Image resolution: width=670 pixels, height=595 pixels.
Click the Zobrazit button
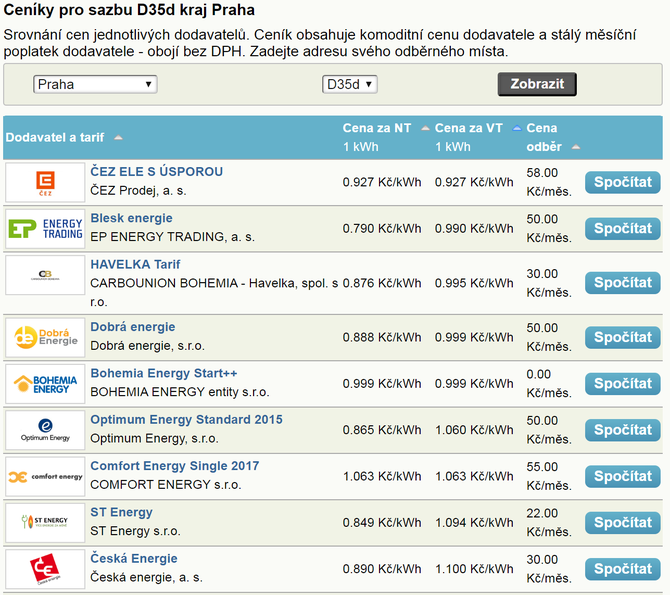pyautogui.click(x=537, y=84)
